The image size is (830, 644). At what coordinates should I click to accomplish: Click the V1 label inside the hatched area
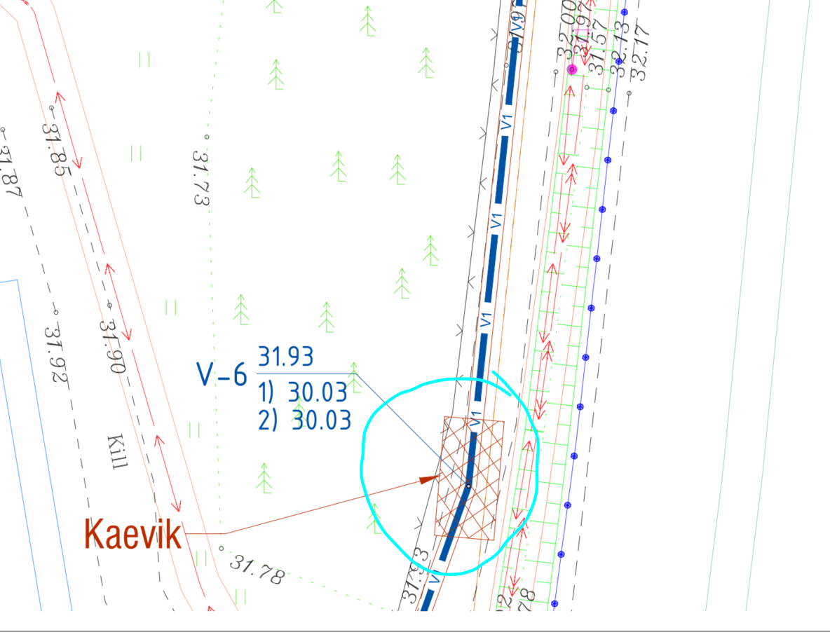click(x=477, y=420)
